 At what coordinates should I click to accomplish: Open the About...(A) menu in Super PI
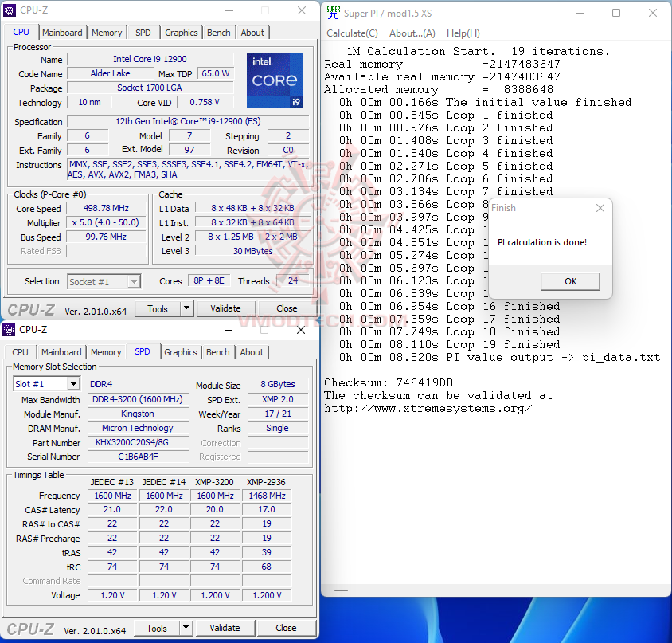[x=412, y=33]
